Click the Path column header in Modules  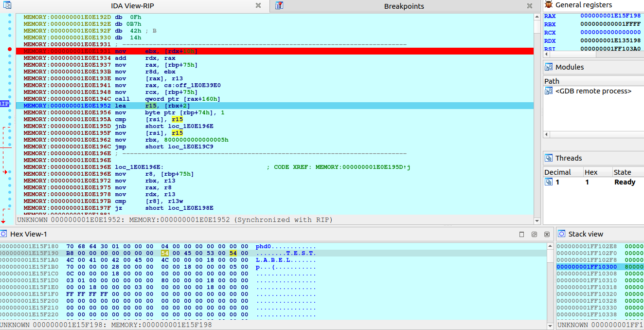pos(552,81)
